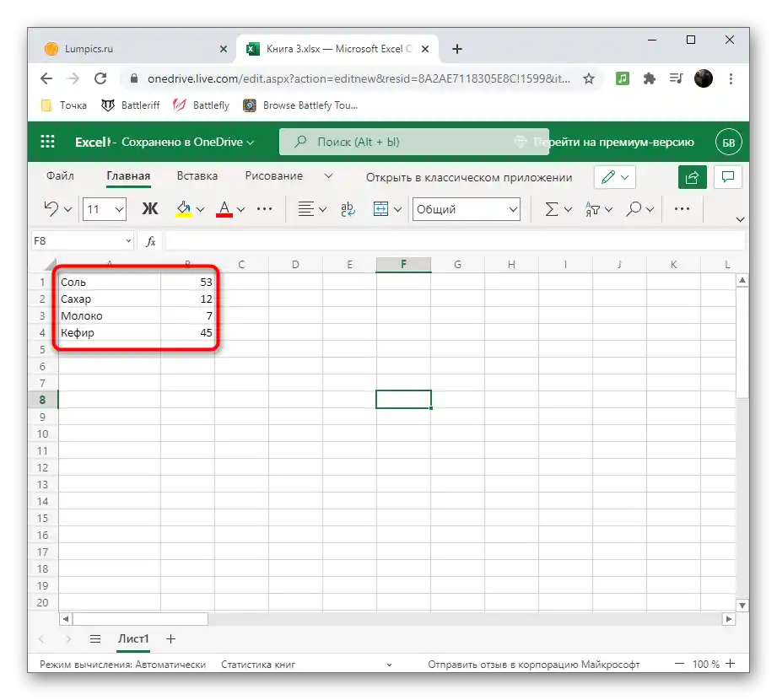Click Отправить отзыв в корпорацию Майкрософт
The height and width of the screenshot is (700, 777).
(534, 665)
